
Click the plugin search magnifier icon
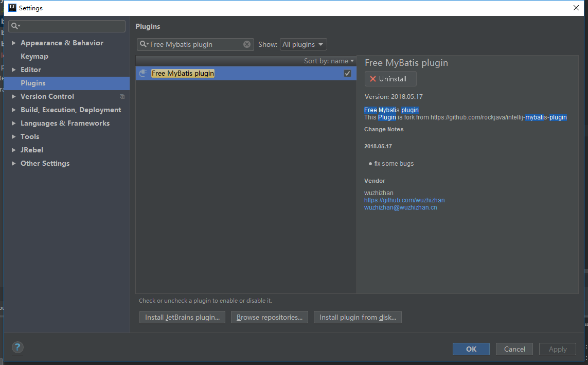[x=144, y=44]
